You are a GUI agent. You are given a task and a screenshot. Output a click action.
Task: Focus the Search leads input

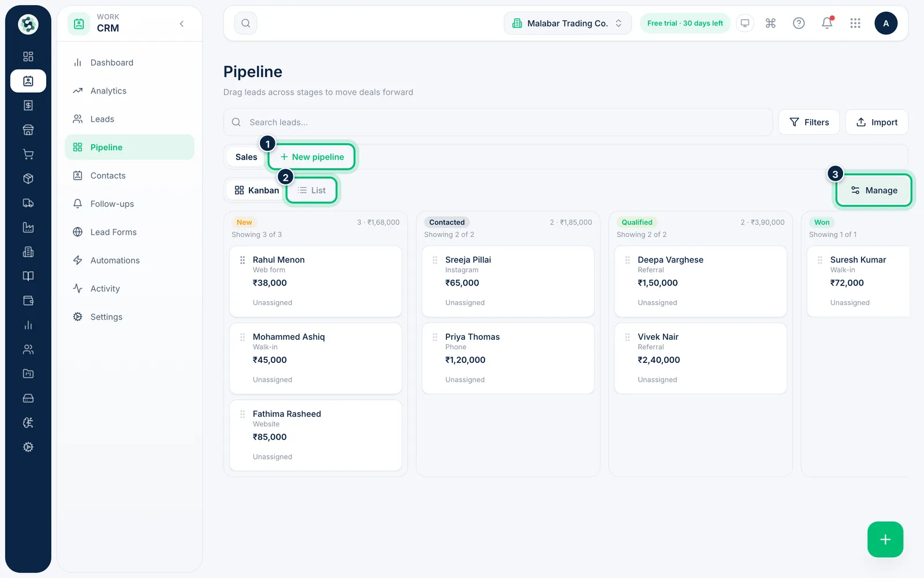click(498, 122)
